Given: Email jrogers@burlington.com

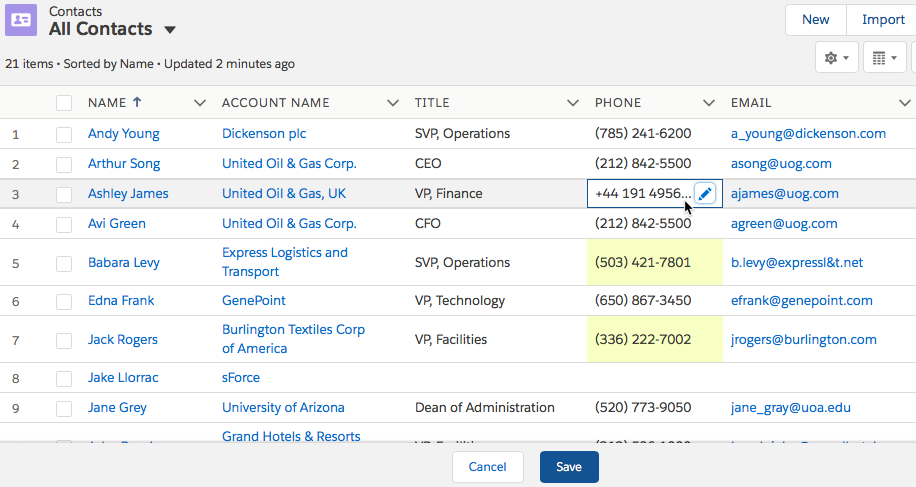Looking at the screenshot, I should click(x=804, y=339).
